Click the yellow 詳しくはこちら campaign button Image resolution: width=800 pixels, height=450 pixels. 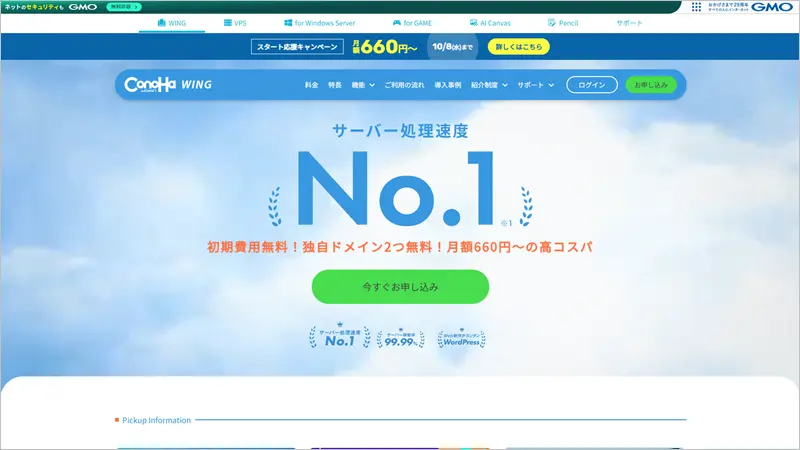(518, 47)
